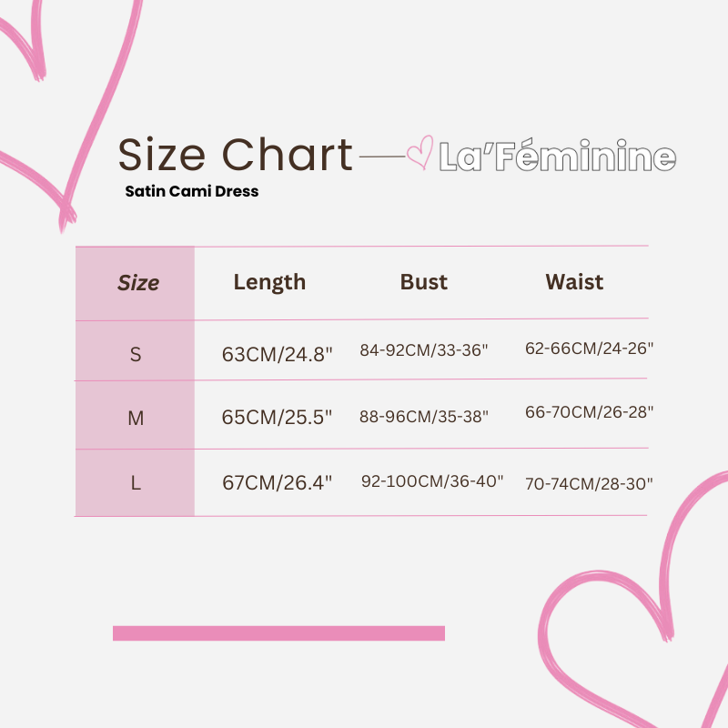Image resolution: width=728 pixels, height=728 pixels.
Task: Click the 88-96CM/35-38" bust value
Action: [x=424, y=416]
